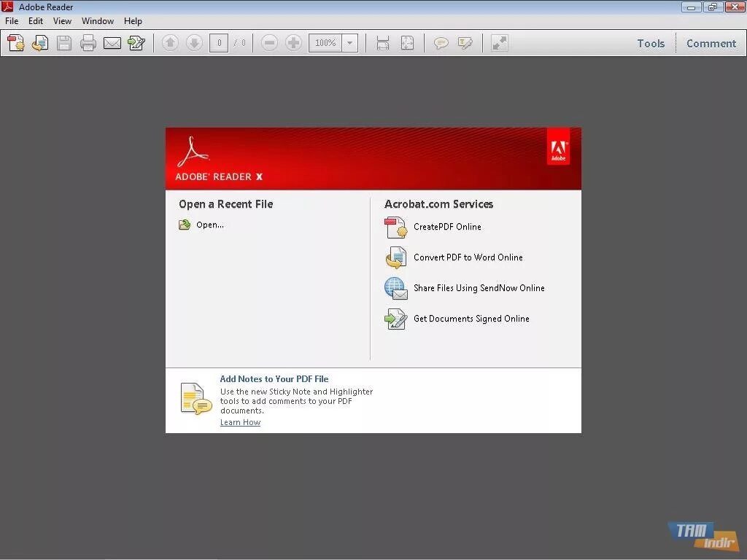Click CreatePDF Online link
This screenshot has height=560, width=747.
click(447, 227)
